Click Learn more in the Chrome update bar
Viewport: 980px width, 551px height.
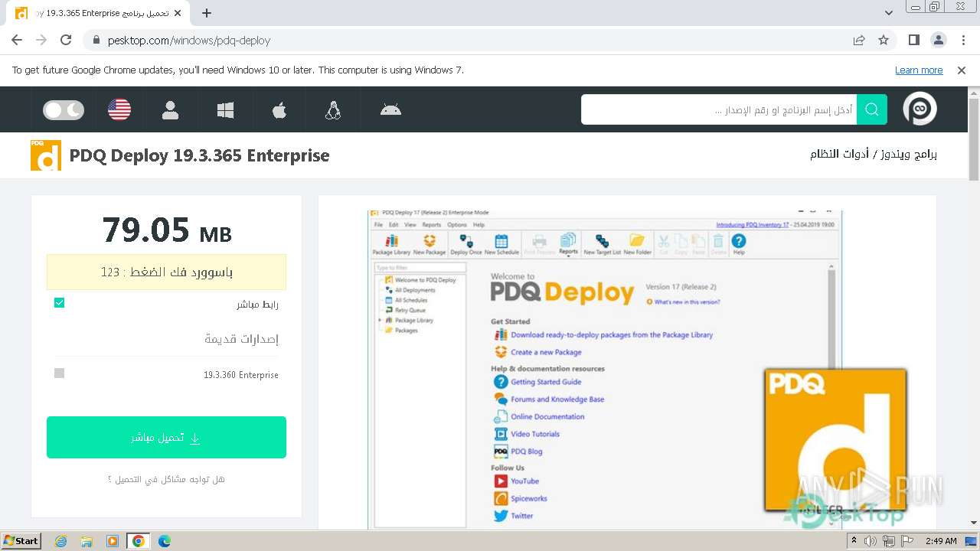point(919,70)
